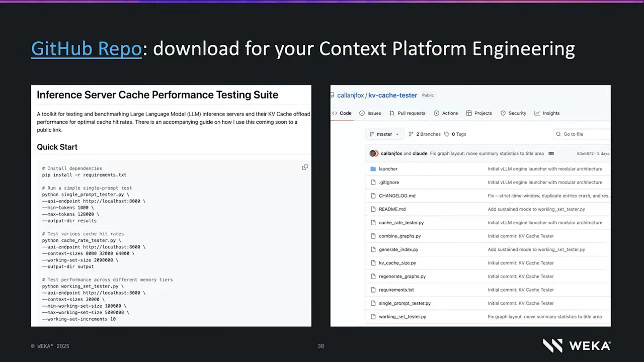This screenshot has width=644, height=362.
Task: Click the code line 'pip install -r requirements.txt'
Action: coord(85,175)
